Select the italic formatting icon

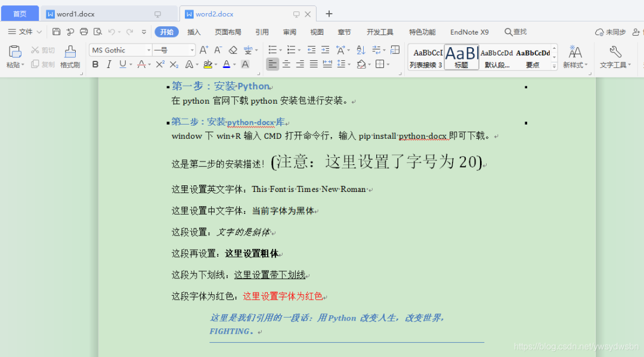109,64
